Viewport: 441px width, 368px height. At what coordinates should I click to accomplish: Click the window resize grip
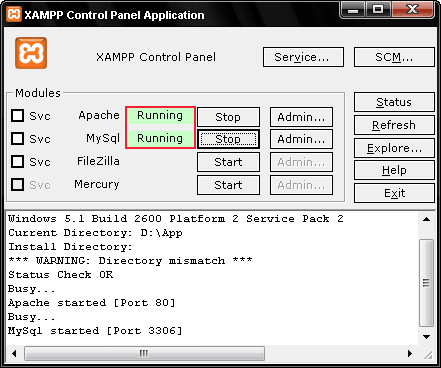[428, 355]
